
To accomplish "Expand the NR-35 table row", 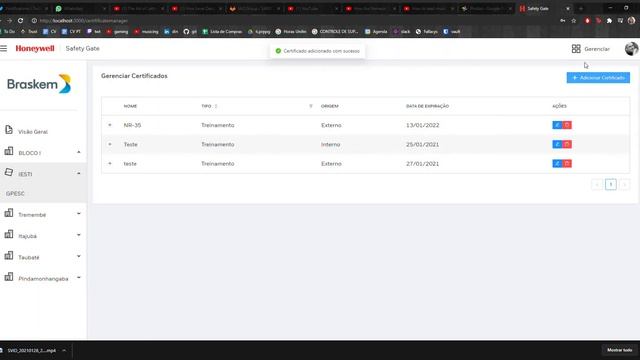I will 110,125.
